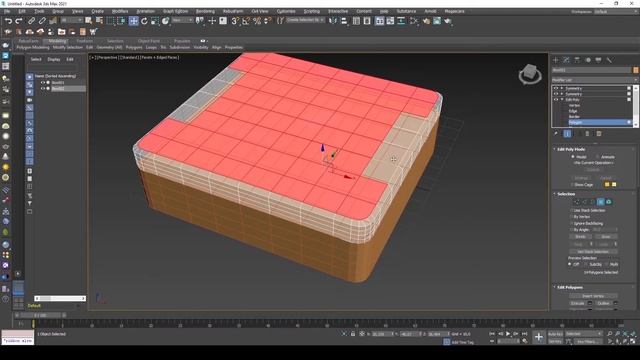
Task: Select the Animate radio button
Action: (x=598, y=157)
